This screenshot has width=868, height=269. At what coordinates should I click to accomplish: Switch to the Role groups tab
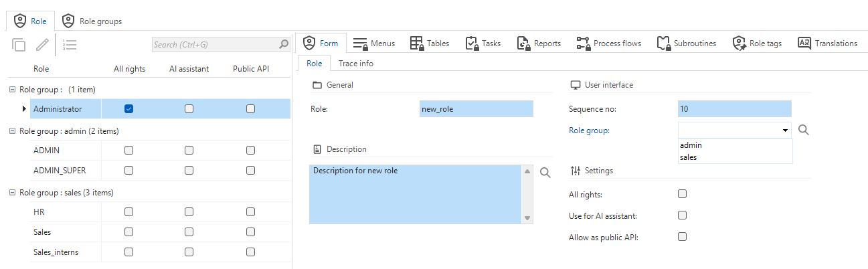click(92, 21)
